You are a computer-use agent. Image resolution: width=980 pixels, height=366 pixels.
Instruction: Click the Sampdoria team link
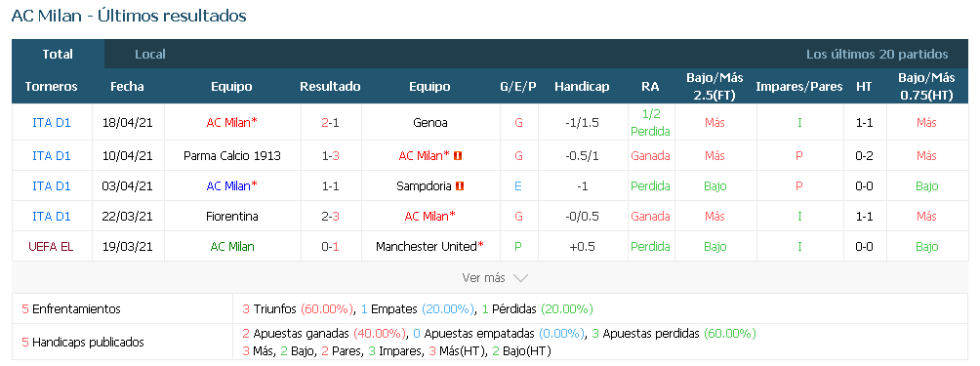(x=425, y=186)
